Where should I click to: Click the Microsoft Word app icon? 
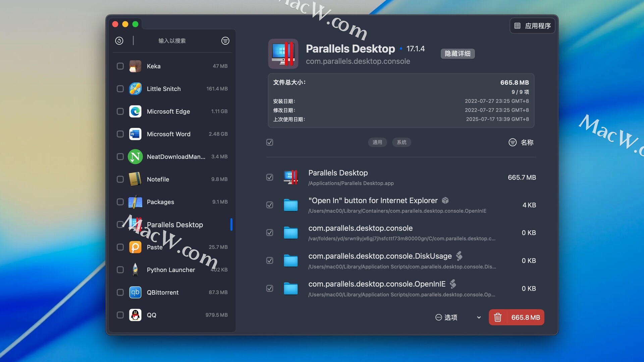pyautogui.click(x=135, y=134)
